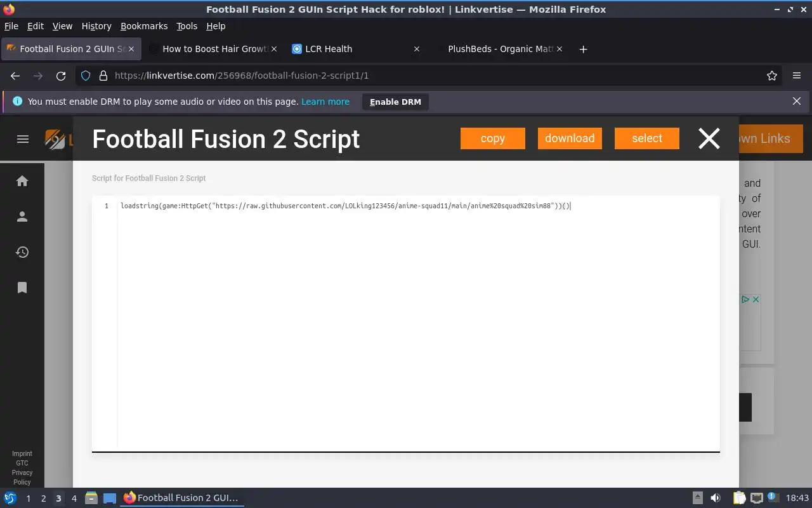
Task: Switch to workspace 1
Action: click(x=28, y=498)
